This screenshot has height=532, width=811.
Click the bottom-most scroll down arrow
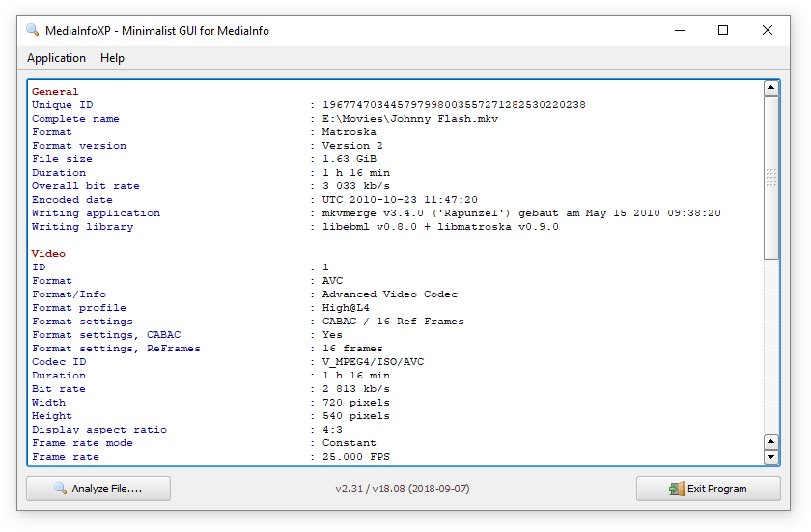[770, 457]
